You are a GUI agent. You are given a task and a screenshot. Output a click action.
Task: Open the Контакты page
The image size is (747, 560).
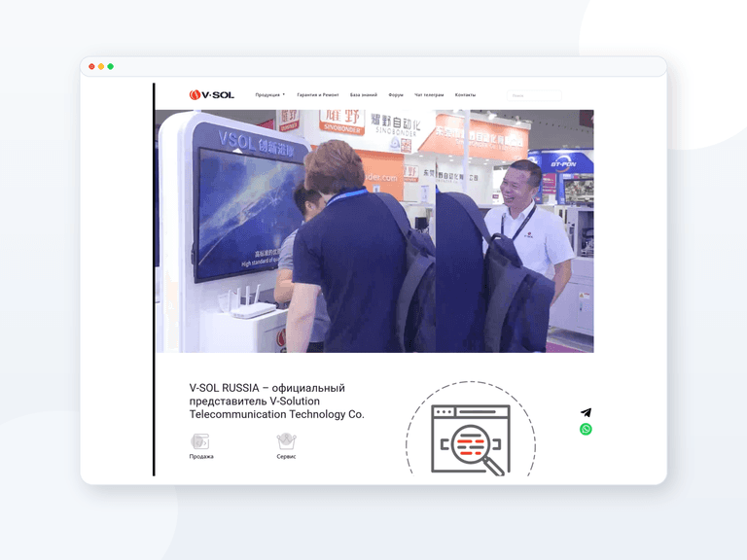465,94
